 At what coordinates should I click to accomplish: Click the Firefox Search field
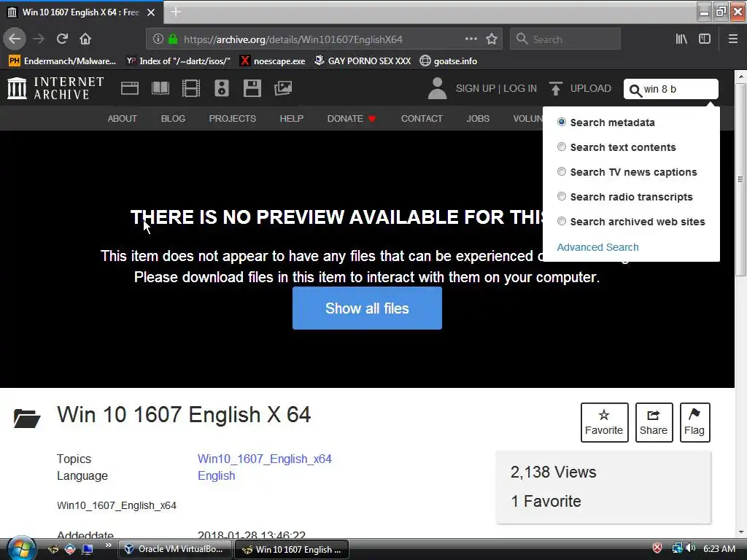pos(565,39)
